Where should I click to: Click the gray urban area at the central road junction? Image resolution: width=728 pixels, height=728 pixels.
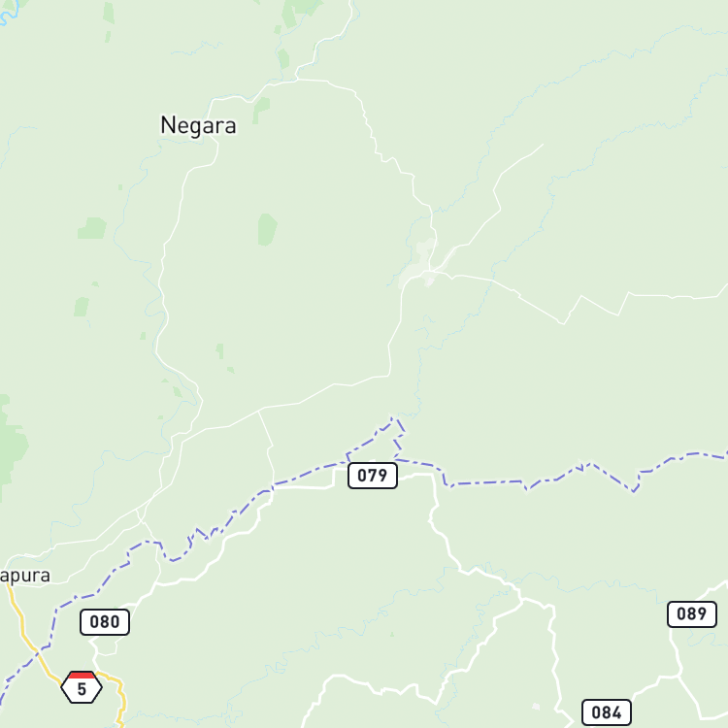(x=419, y=265)
